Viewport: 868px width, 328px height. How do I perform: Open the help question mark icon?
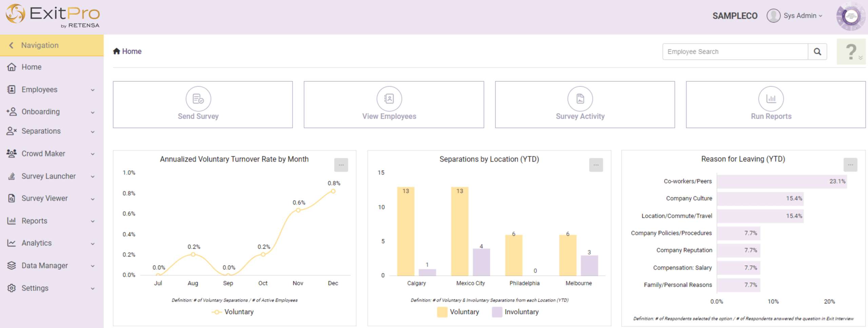[x=851, y=52]
